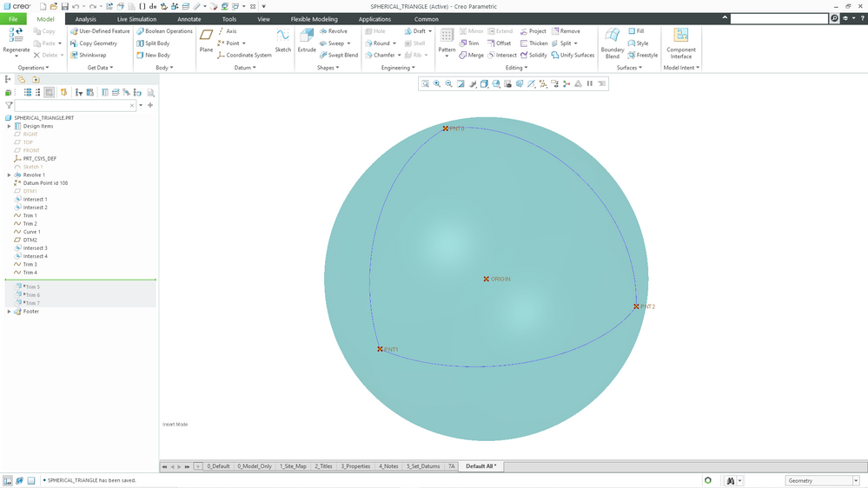The image size is (868, 488).
Task: Expand the Revolve 1 tree node
Action: point(9,175)
